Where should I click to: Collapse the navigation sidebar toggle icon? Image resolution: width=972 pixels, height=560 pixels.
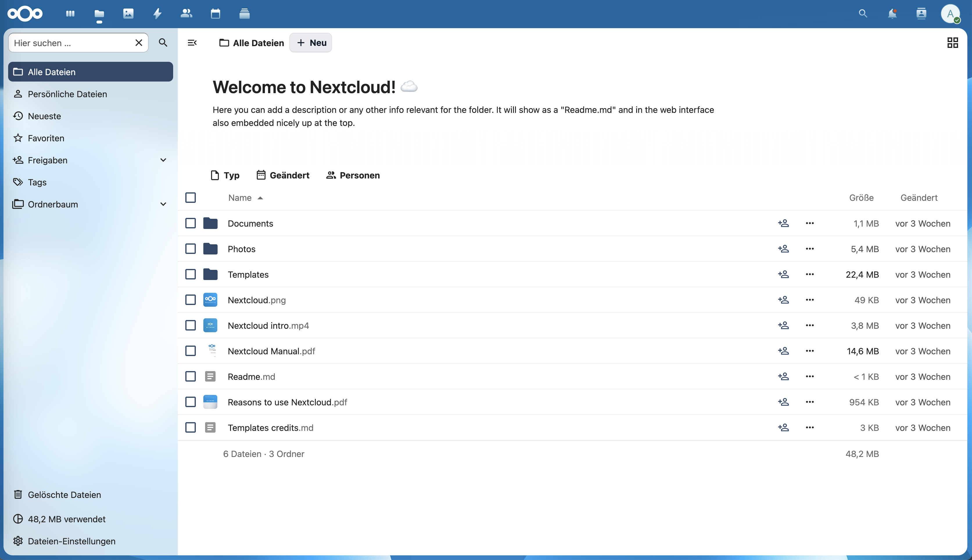192,43
